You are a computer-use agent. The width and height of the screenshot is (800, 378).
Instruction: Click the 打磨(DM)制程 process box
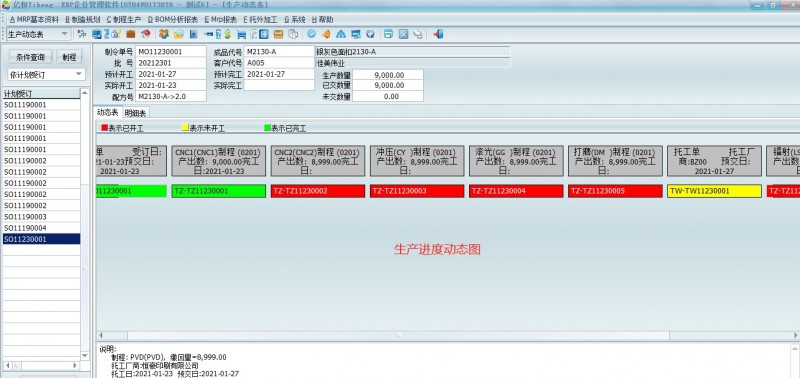pyautogui.click(x=615, y=161)
